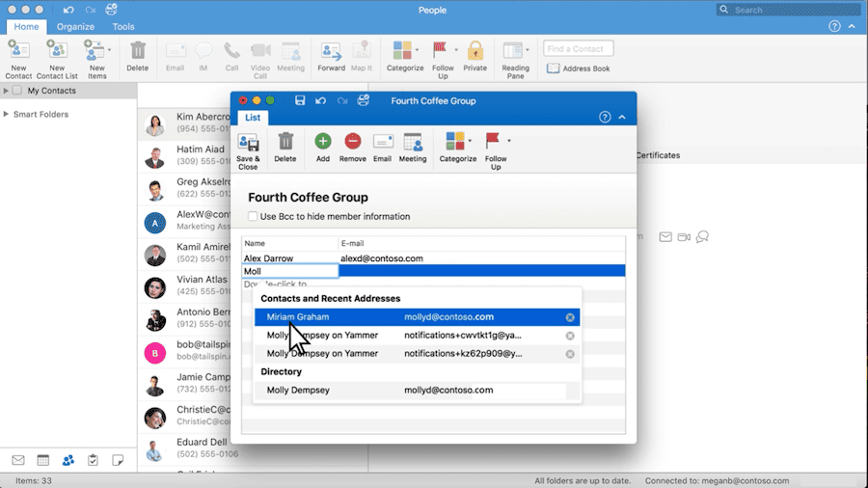Expand the Smart Folders tree
868x488 pixels.
coord(6,114)
